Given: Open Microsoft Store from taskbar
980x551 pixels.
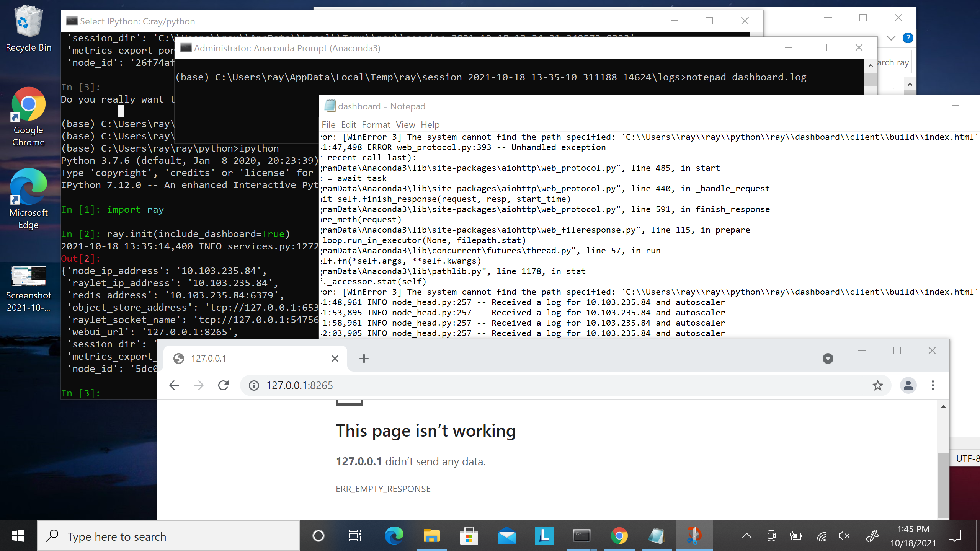Looking at the screenshot, I should 469,536.
